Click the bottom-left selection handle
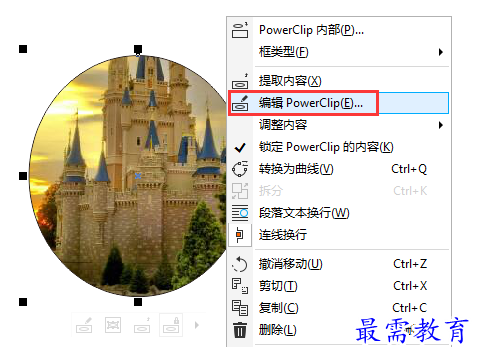The width and height of the screenshot is (477, 362). point(23,302)
